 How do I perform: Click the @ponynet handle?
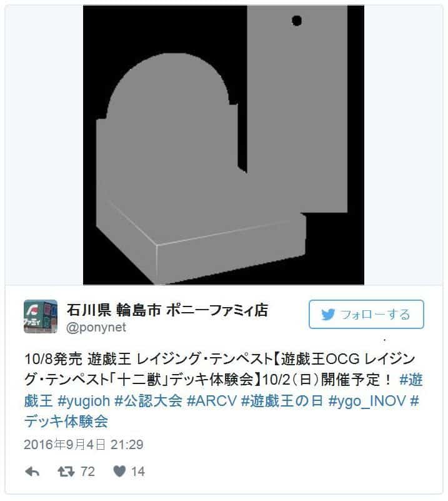96,328
